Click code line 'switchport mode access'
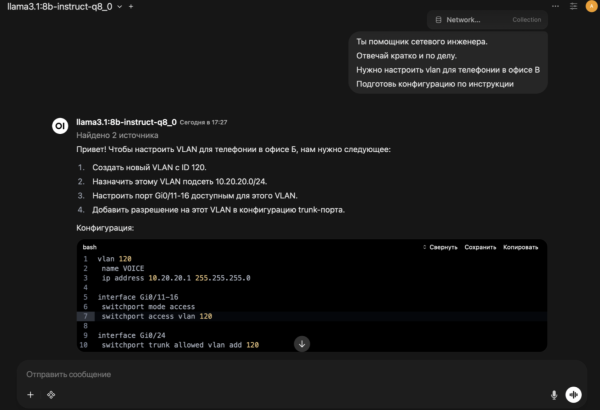The height and width of the screenshot is (410, 600). tap(148, 307)
